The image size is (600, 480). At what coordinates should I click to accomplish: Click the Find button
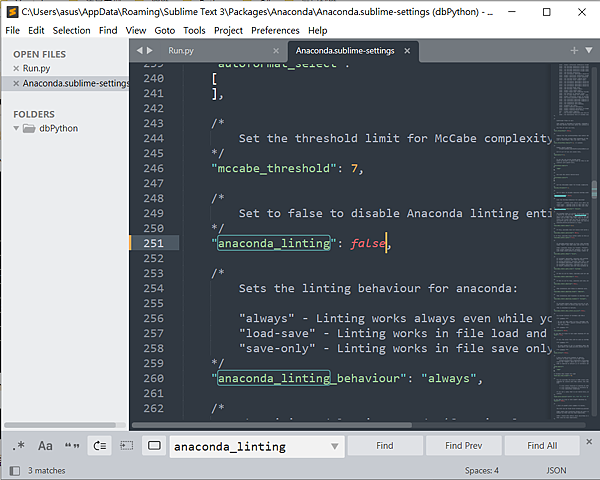click(385, 446)
